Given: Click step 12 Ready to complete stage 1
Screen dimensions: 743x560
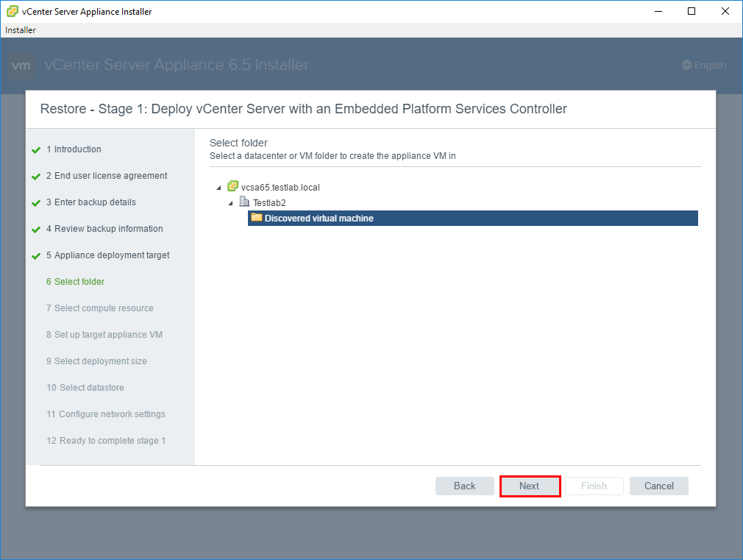Looking at the screenshot, I should point(106,441).
